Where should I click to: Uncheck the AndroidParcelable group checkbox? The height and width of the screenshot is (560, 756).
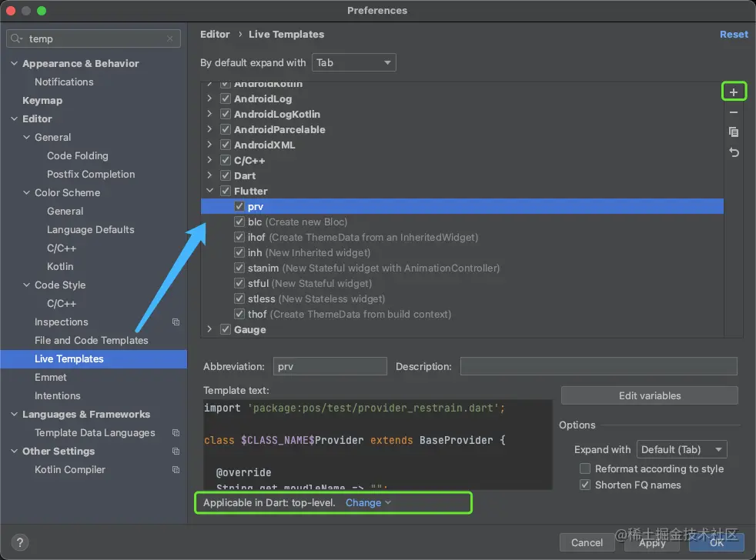225,130
